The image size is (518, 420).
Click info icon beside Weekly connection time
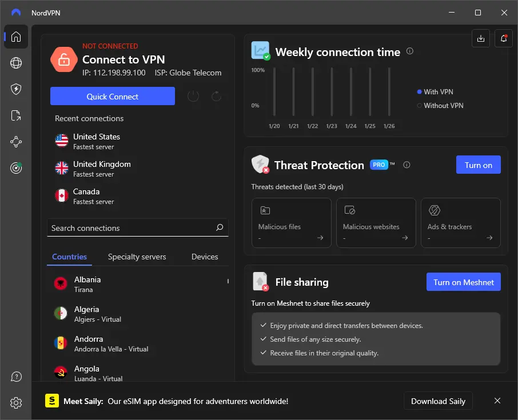point(409,51)
